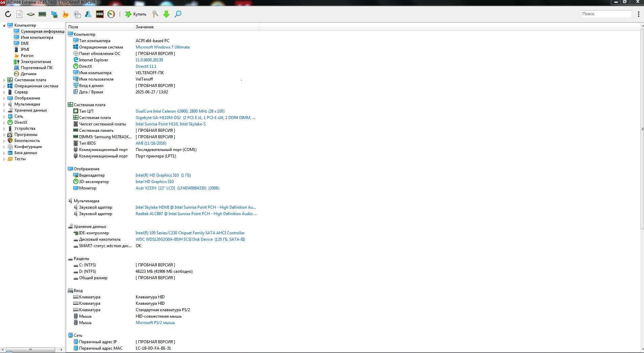Expand the Сервер tree node
Viewport: 644px width, 353px height.
tap(4, 92)
